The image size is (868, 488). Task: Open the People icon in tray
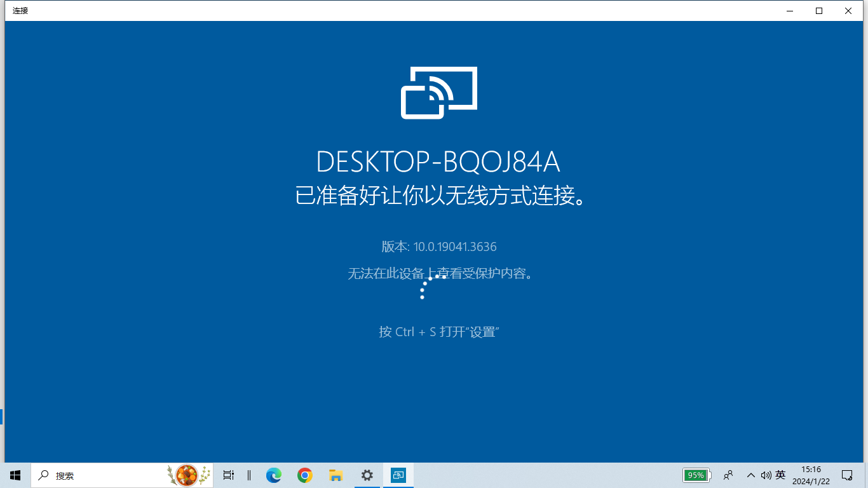(729, 475)
